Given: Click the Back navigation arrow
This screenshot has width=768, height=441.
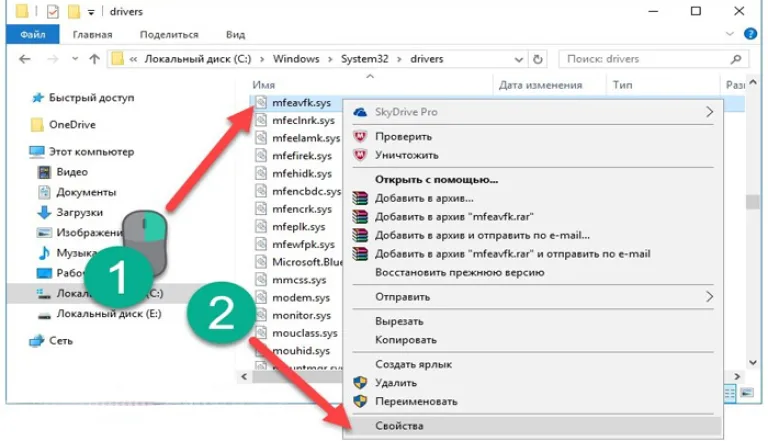Looking at the screenshot, I should pos(24,59).
